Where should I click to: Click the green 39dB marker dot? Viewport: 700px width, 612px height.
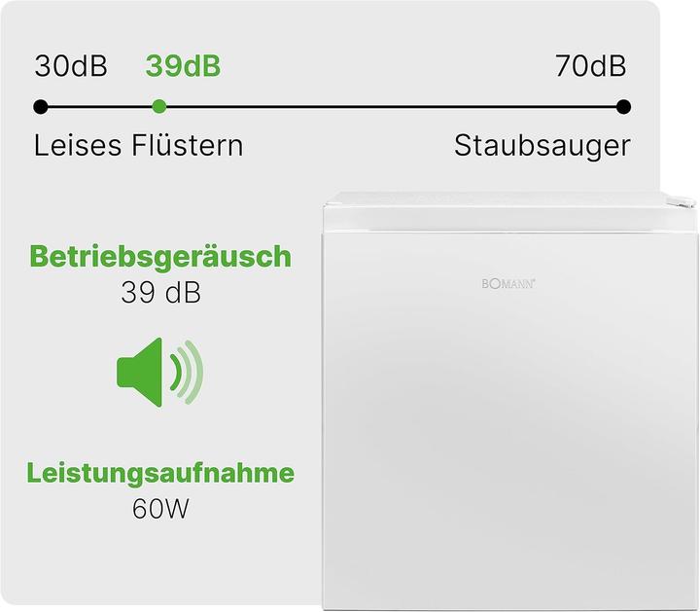pos(159,107)
